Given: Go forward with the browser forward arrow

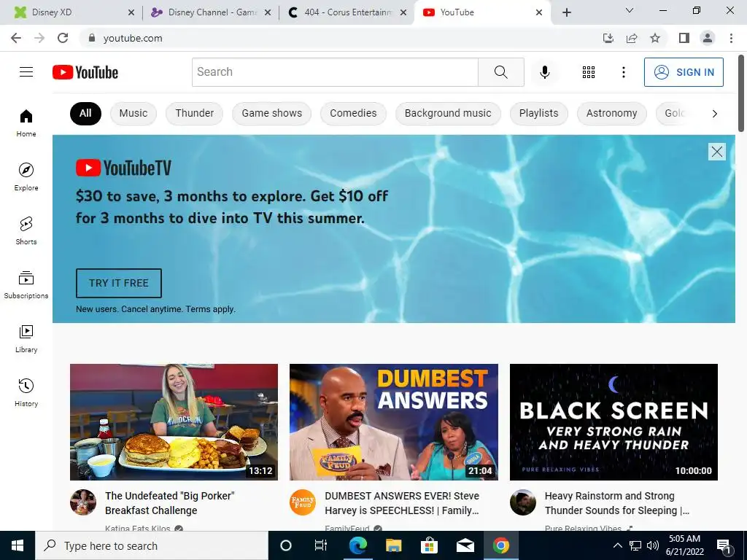Looking at the screenshot, I should pyautogui.click(x=39, y=38).
